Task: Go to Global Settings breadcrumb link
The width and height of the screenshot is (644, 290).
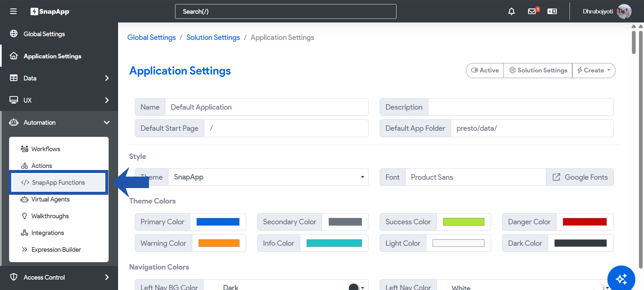Action: pyautogui.click(x=152, y=37)
